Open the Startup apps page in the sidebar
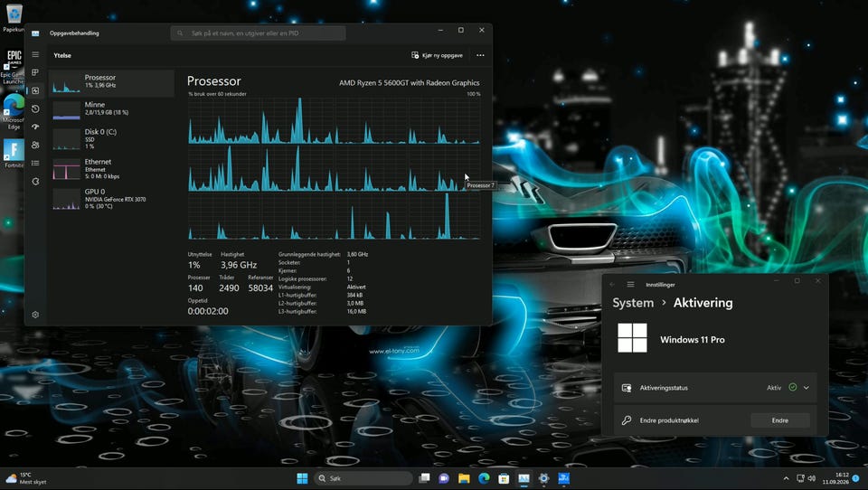This screenshot has height=490, width=868. [35, 127]
